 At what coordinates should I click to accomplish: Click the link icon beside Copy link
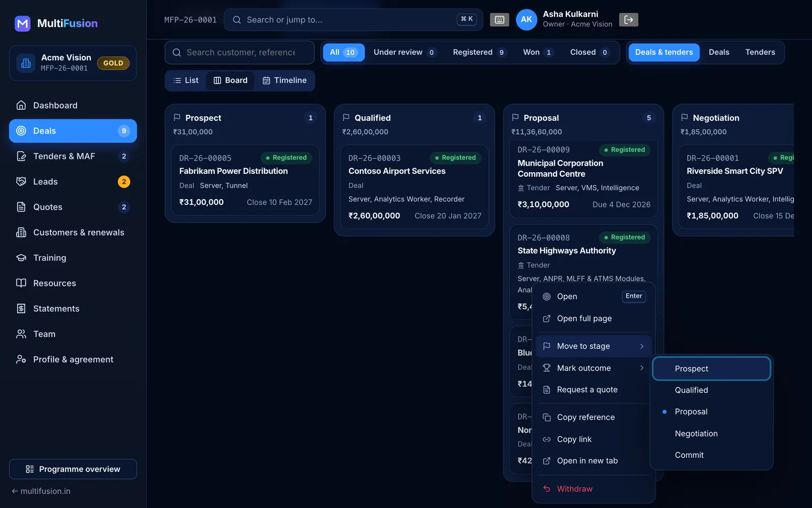(x=547, y=439)
